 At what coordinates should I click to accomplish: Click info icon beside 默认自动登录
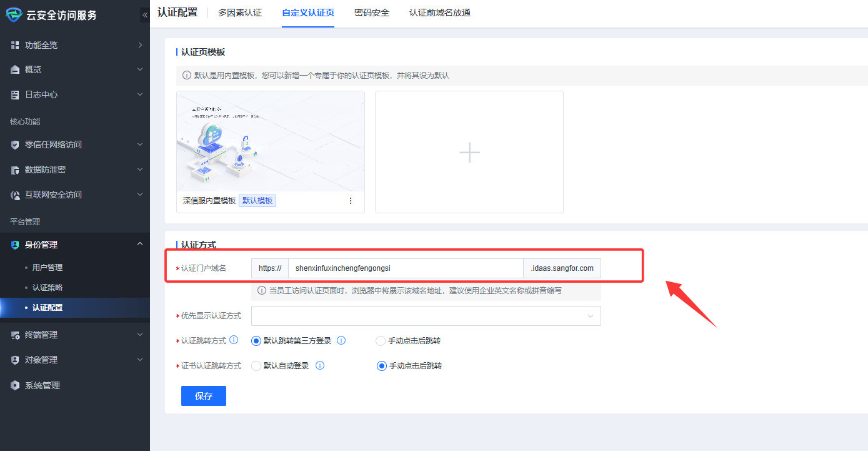tap(320, 366)
